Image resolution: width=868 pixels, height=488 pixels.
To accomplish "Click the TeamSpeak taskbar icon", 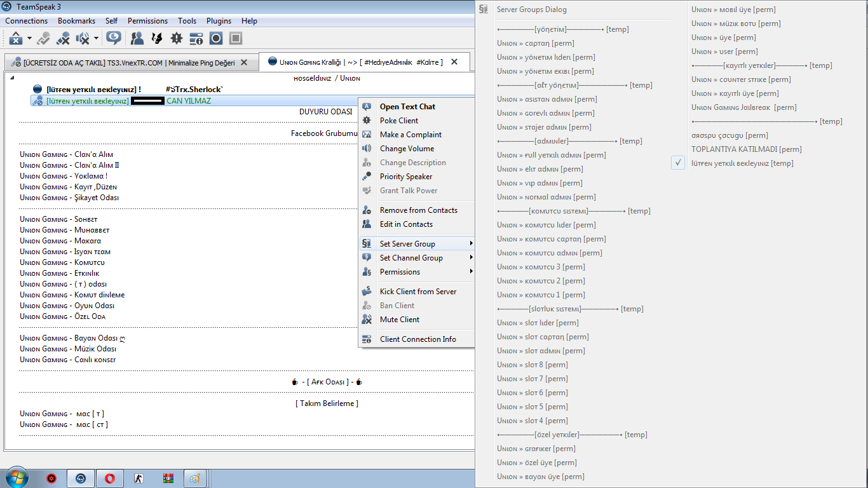I will (x=81, y=478).
